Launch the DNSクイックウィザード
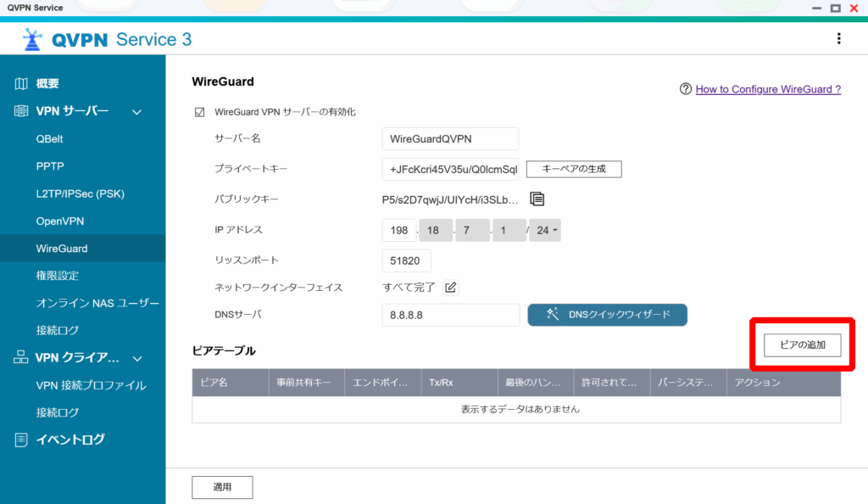 point(607,315)
